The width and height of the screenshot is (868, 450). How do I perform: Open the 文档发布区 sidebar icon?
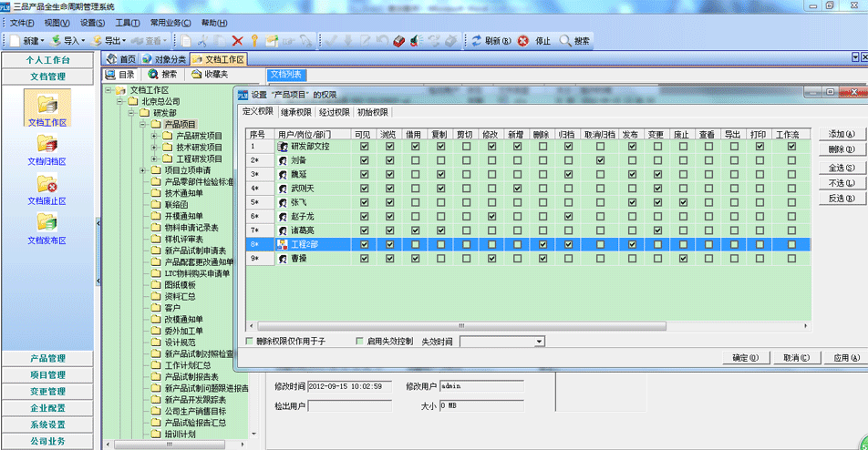pos(47,226)
